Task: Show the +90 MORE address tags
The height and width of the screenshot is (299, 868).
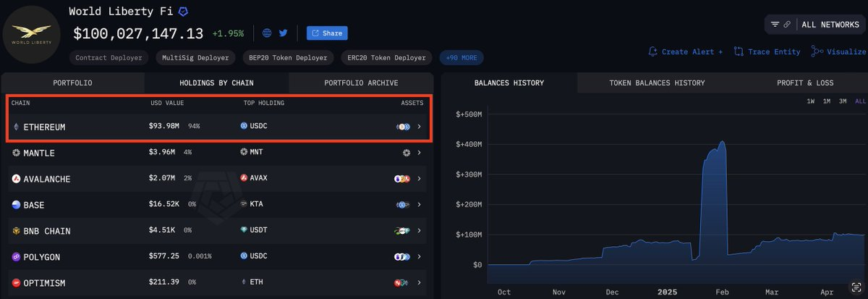Action: tap(461, 58)
